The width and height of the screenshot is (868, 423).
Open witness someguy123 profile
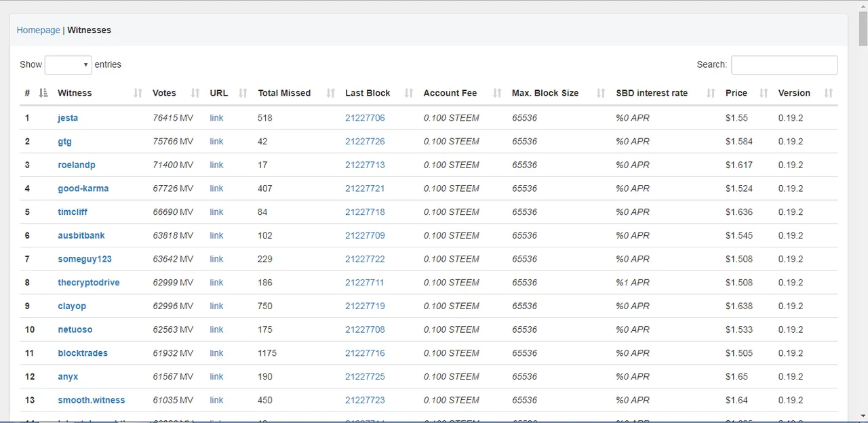click(x=85, y=259)
